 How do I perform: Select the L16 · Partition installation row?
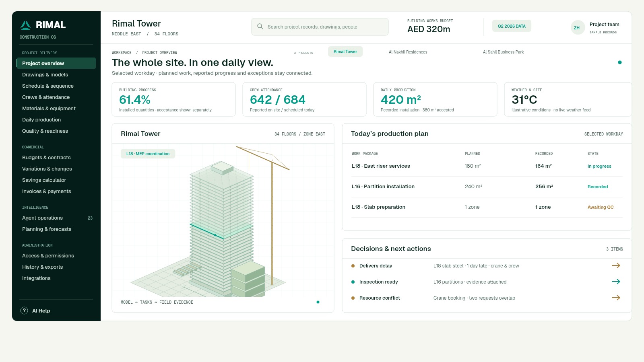tap(487, 187)
